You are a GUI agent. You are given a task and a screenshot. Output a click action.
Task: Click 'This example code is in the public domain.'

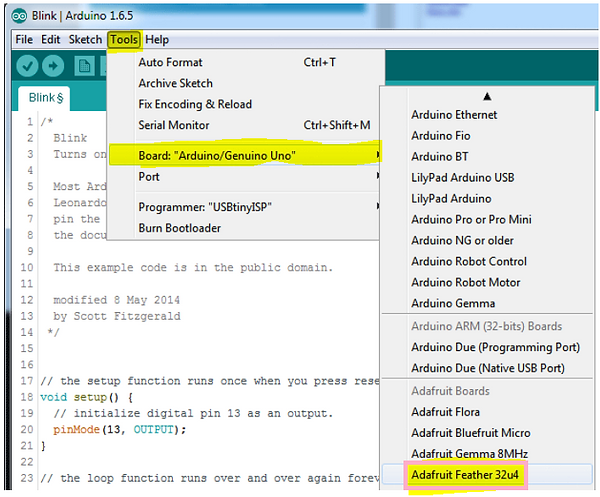[x=193, y=267]
